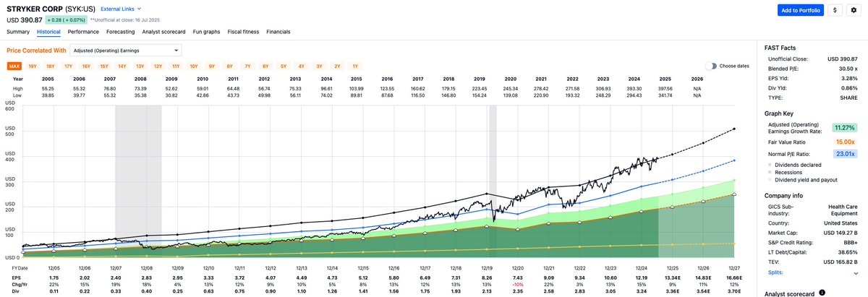Select the 9Y time range
The height and width of the screenshot is (297, 868).
pos(211,66)
